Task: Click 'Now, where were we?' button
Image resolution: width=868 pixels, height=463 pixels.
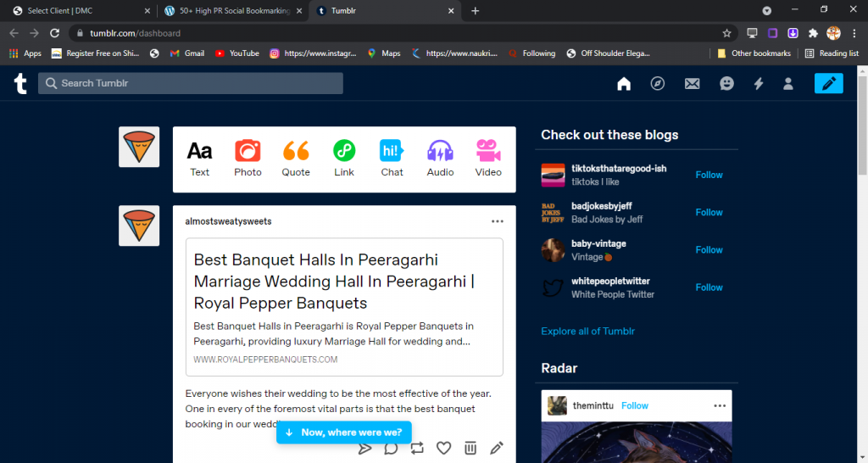Action: tap(344, 432)
